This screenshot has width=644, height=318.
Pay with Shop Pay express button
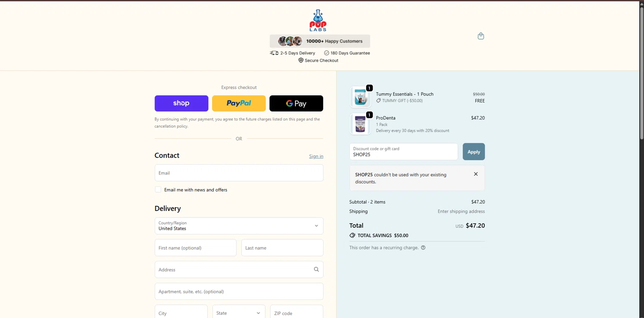pyautogui.click(x=181, y=103)
